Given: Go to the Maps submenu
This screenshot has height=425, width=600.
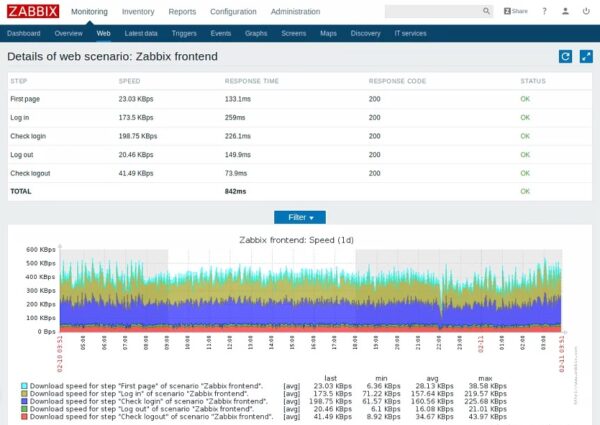Looking at the screenshot, I should pos(328,33).
